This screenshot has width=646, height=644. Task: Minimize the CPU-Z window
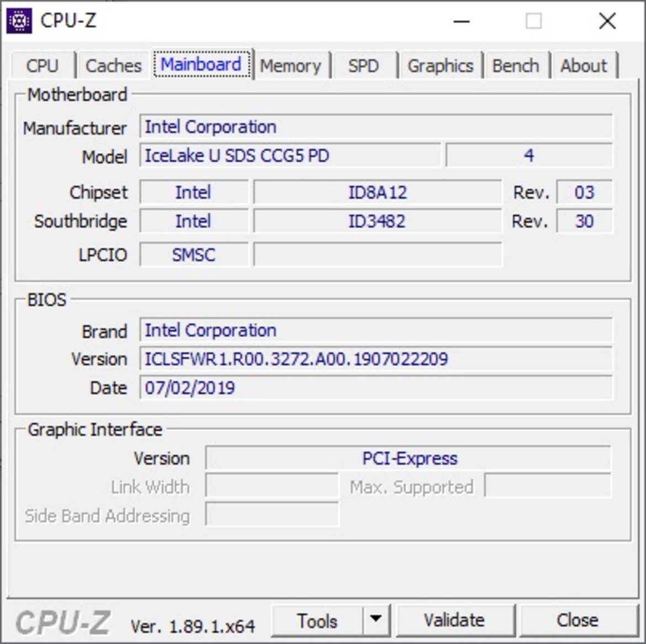click(462, 20)
